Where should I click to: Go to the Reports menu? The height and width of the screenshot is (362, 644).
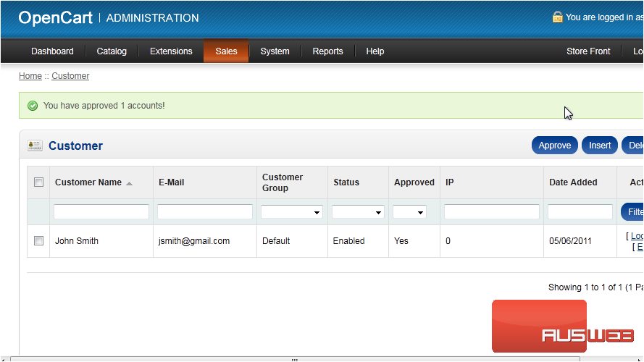327,51
